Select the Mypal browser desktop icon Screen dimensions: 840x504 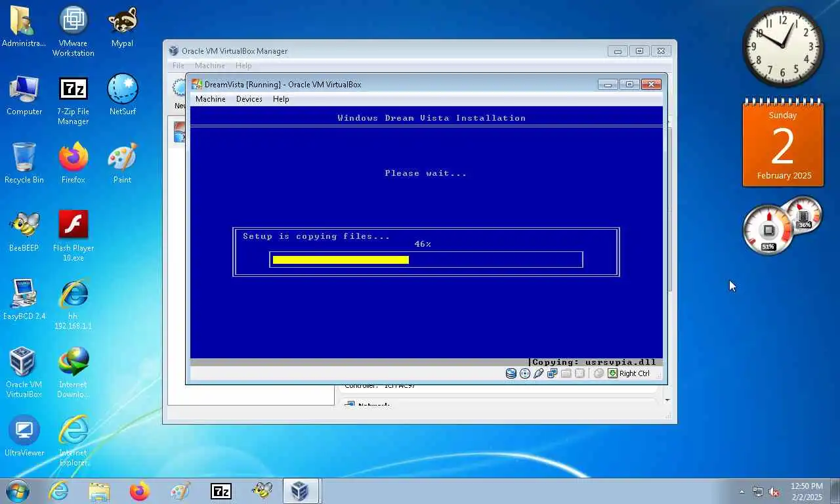pos(122,28)
